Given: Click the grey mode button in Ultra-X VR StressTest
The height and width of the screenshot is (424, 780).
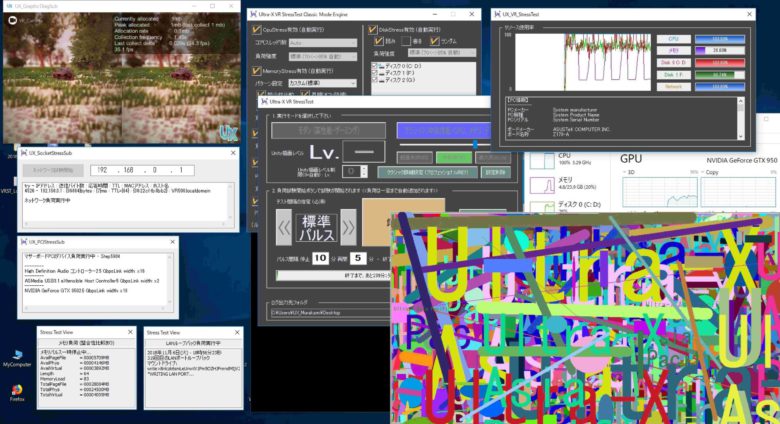Looking at the screenshot, I should coord(328,130).
